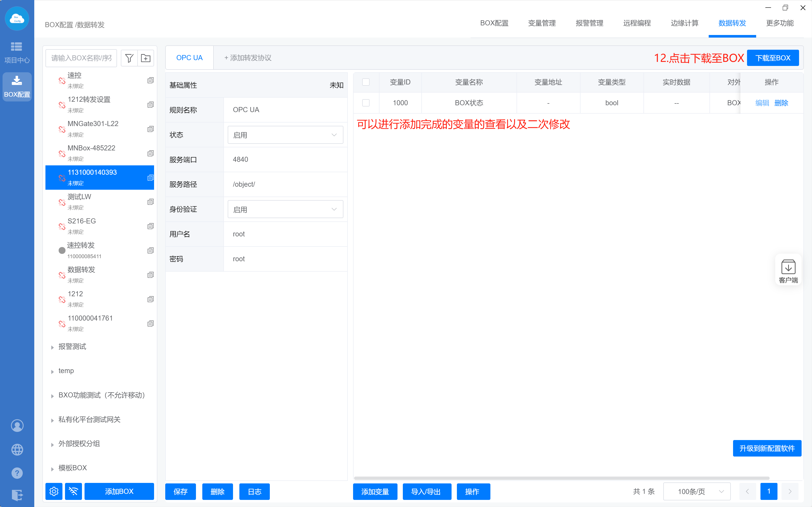Image resolution: width=812 pixels, height=507 pixels.
Task: Click the BOX name search field
Action: point(81,58)
